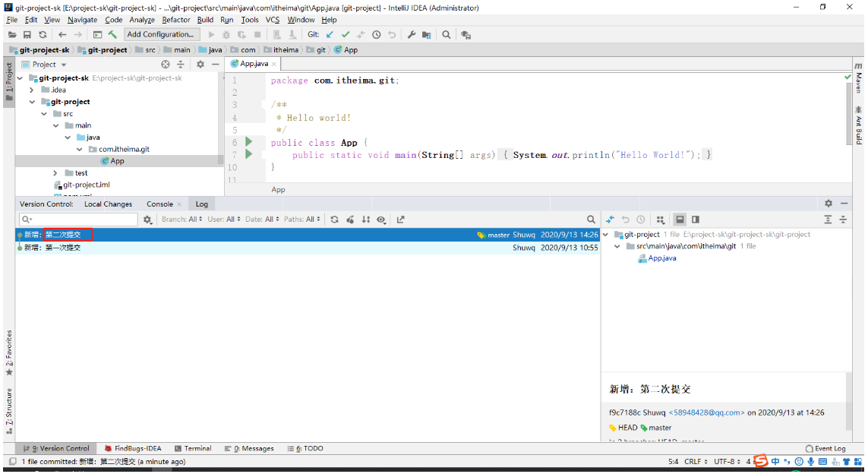Toggle the Preview Diff button in changes pane
This screenshot has width=868, height=474.
(x=696, y=220)
